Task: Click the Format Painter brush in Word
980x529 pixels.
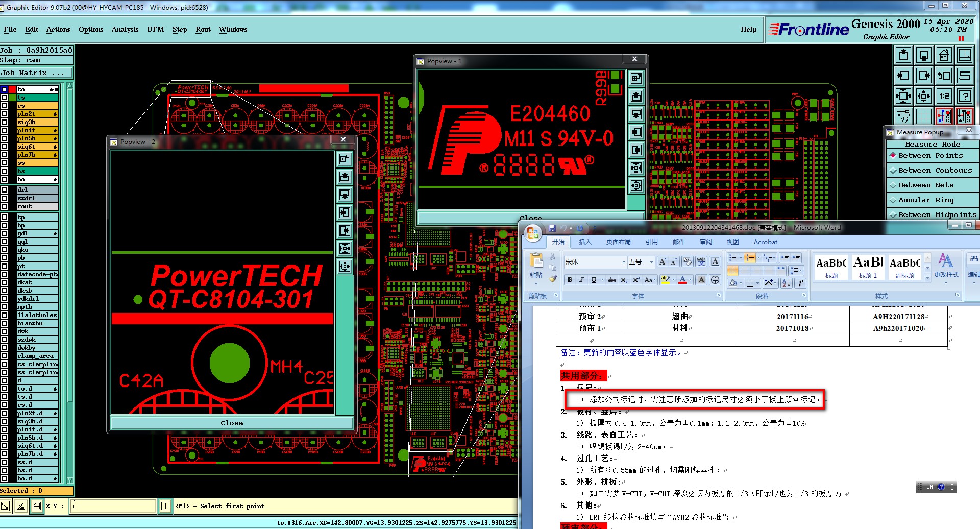Action: [553, 279]
